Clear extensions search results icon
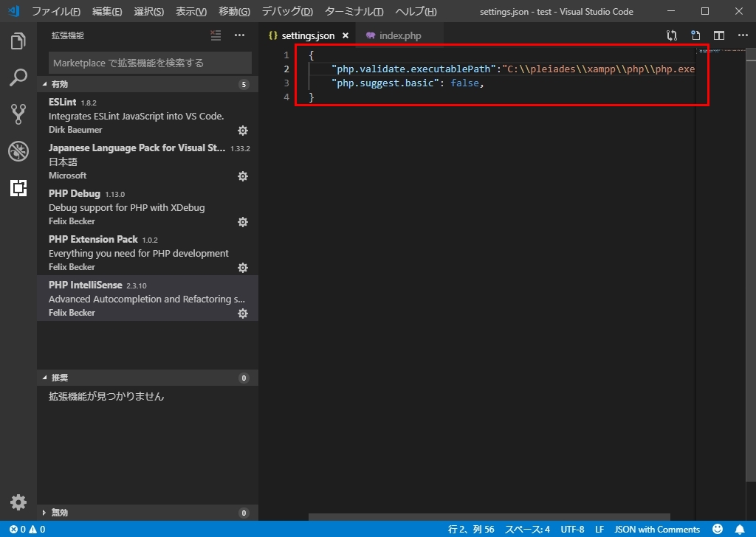Viewport: 756px width, 537px height. tap(216, 35)
